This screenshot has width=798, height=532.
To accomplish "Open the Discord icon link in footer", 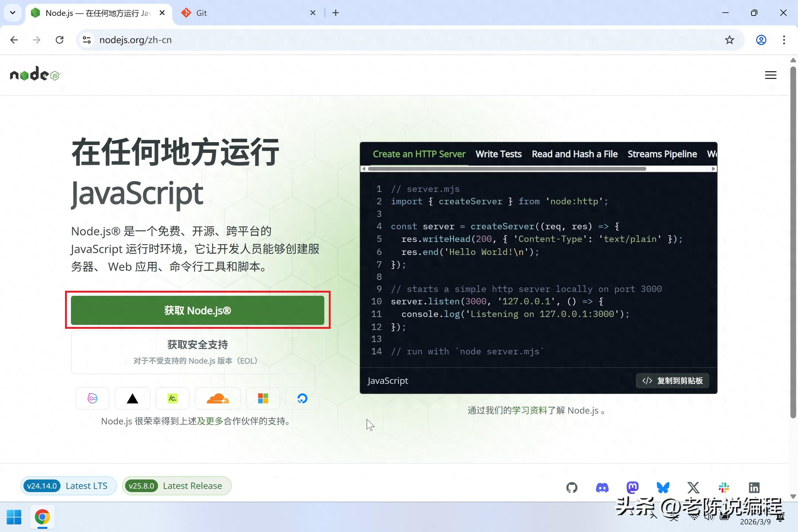I will click(602, 488).
